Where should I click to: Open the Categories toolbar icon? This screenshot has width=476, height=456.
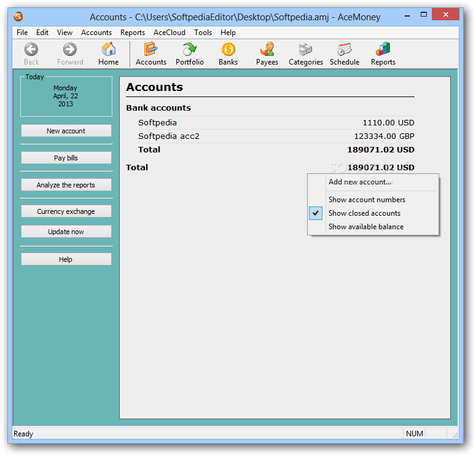pos(305,49)
